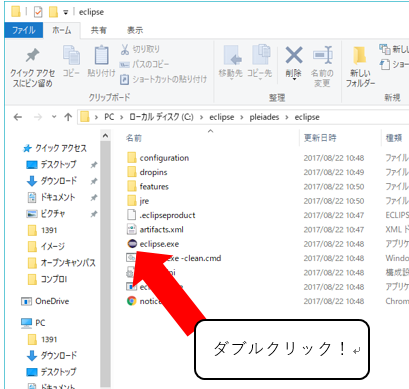This screenshot has width=409, height=389.
Task: Click the red X Delete icon
Action: coord(294,55)
